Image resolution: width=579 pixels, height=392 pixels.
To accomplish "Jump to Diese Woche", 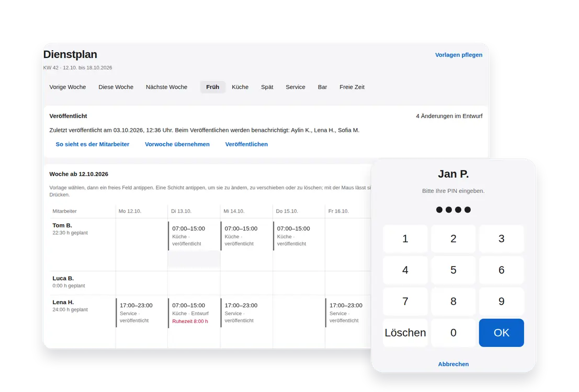I will pyautogui.click(x=116, y=87).
